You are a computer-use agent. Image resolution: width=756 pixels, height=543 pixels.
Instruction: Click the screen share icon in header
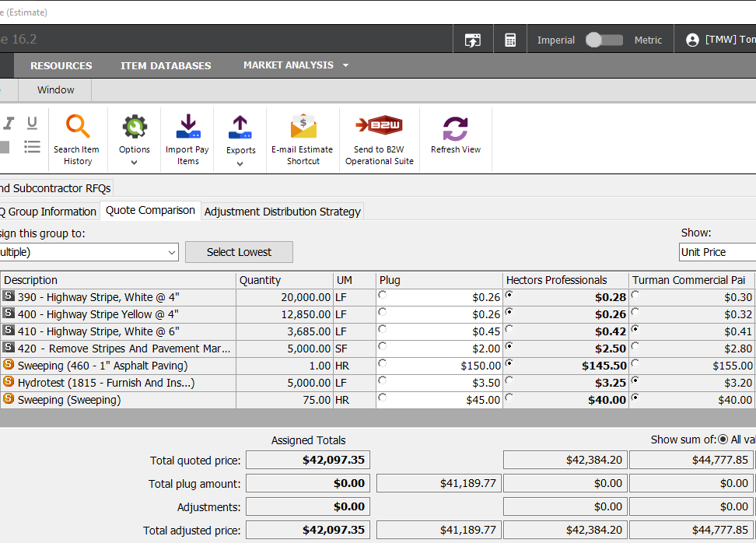click(473, 40)
